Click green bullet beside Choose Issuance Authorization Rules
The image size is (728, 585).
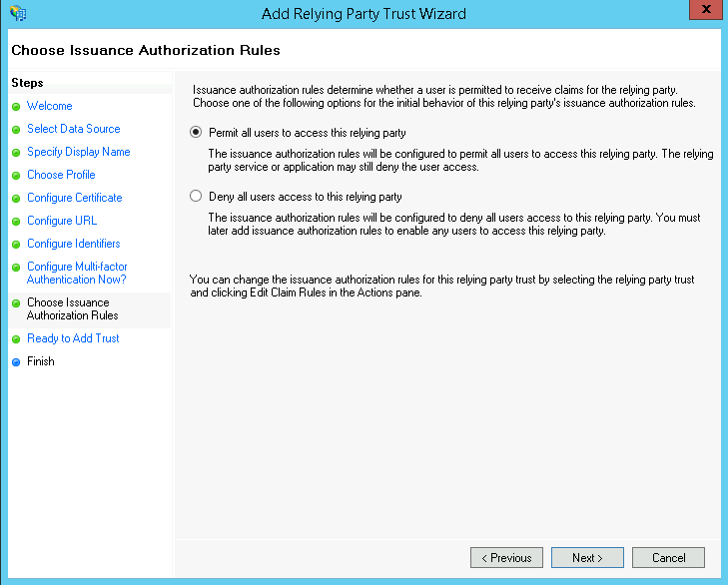point(16,303)
